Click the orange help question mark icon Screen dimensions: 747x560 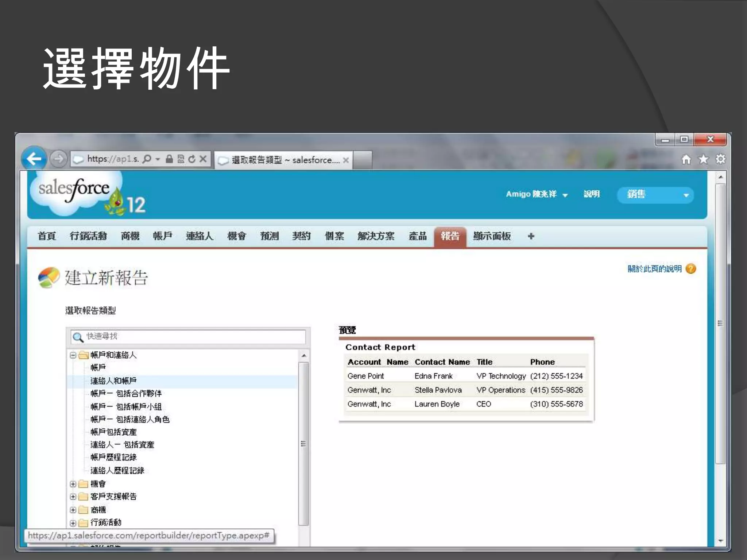(x=691, y=269)
